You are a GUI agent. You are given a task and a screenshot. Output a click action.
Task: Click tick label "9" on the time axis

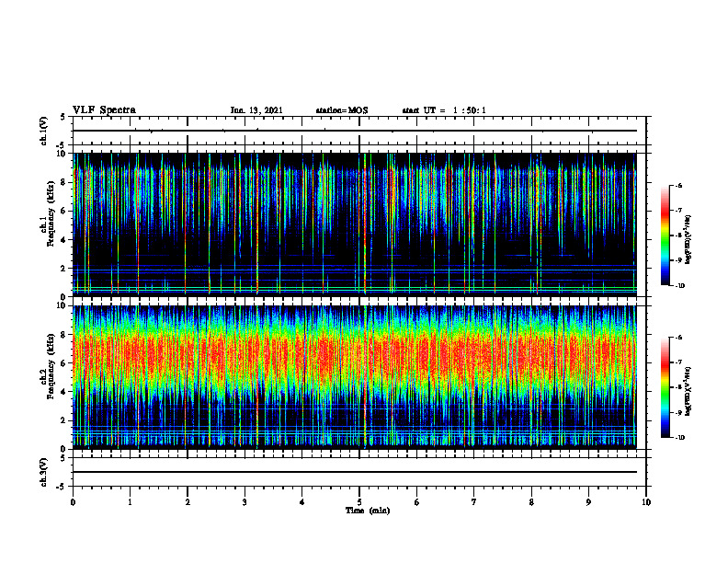pos(588,502)
